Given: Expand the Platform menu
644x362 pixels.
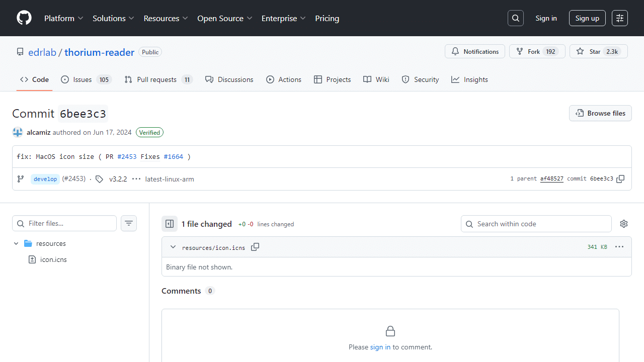Looking at the screenshot, I should pos(63,18).
